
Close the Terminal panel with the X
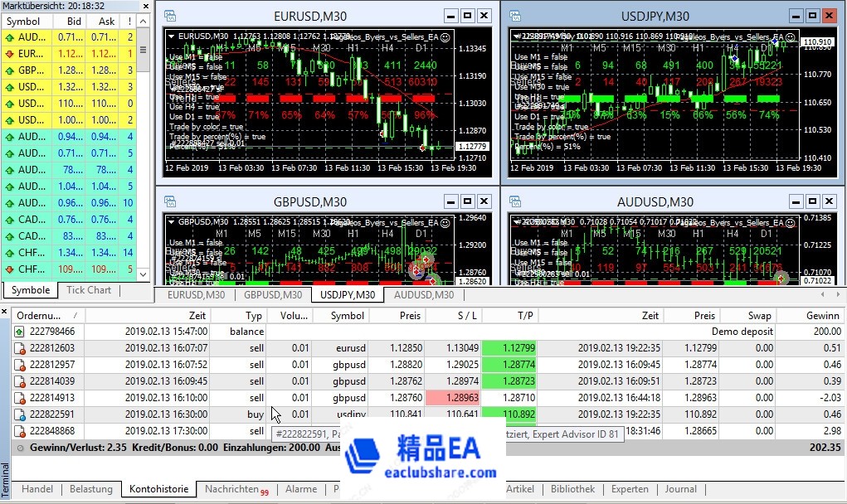[4, 312]
